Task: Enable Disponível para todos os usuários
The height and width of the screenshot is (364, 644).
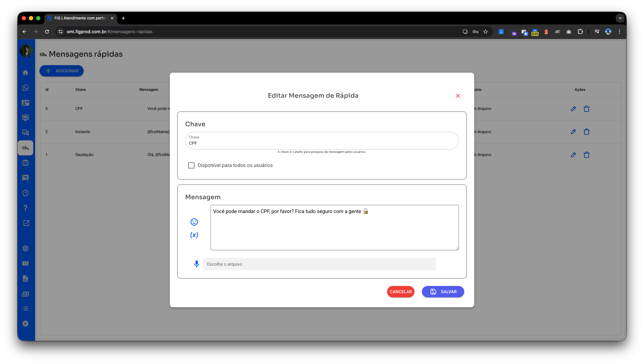Action: tap(191, 165)
